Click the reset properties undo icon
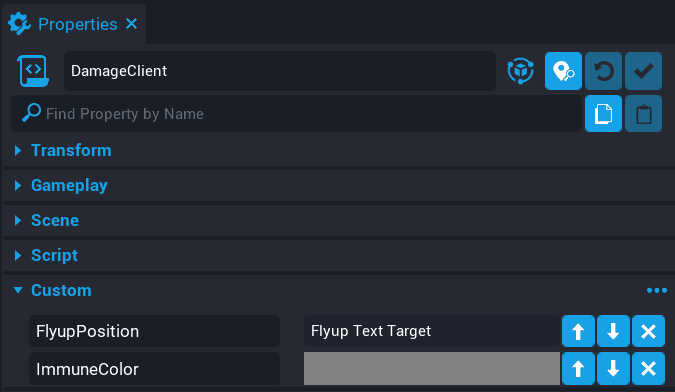 pos(603,71)
